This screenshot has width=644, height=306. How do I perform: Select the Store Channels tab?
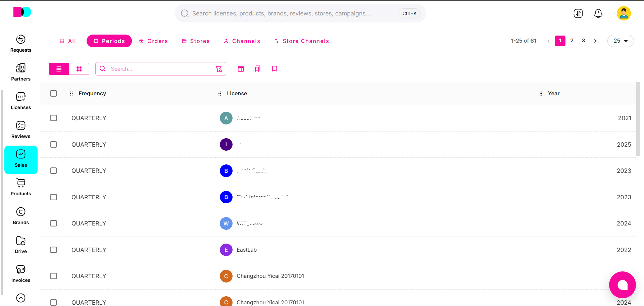click(x=302, y=41)
